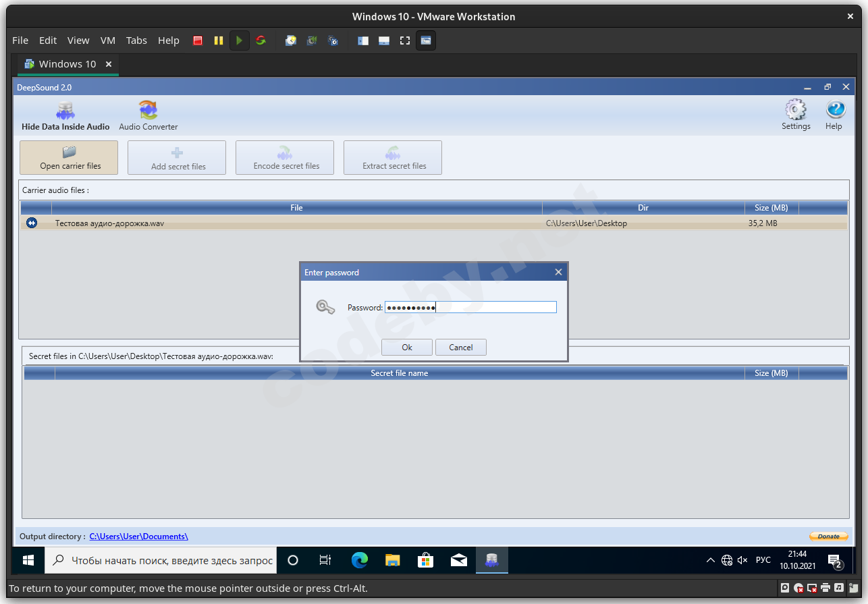Viewport: 868px width, 604px height.
Task: Click the Password input field
Action: coord(470,307)
